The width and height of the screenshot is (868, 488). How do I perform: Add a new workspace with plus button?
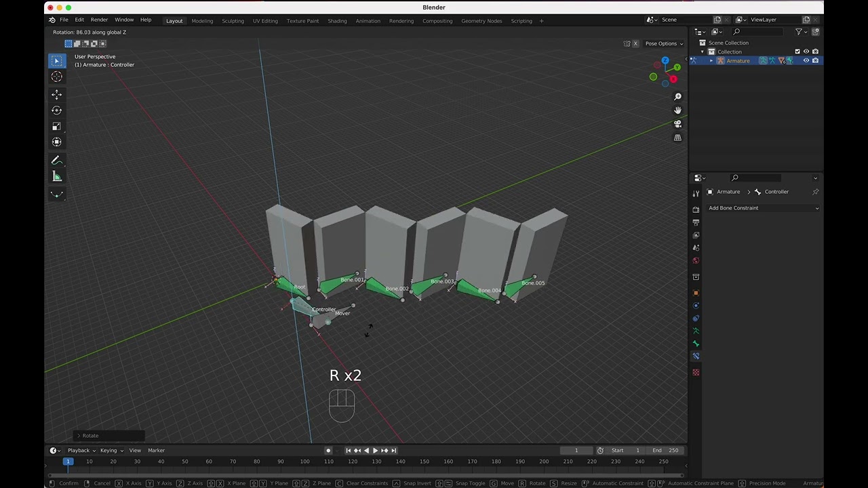pyautogui.click(x=541, y=21)
